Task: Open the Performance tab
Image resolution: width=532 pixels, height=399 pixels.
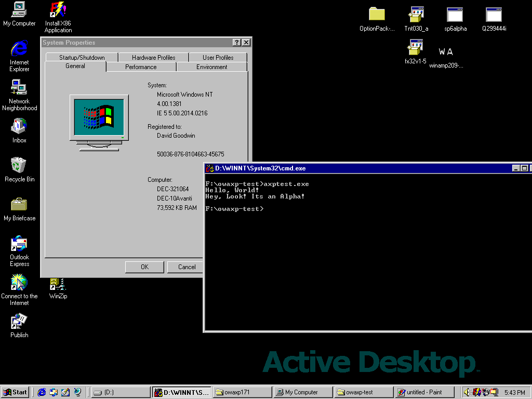Action: point(141,67)
